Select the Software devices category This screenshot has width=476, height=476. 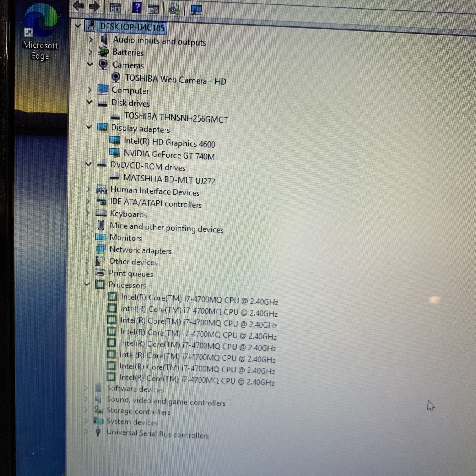pyautogui.click(x=135, y=389)
